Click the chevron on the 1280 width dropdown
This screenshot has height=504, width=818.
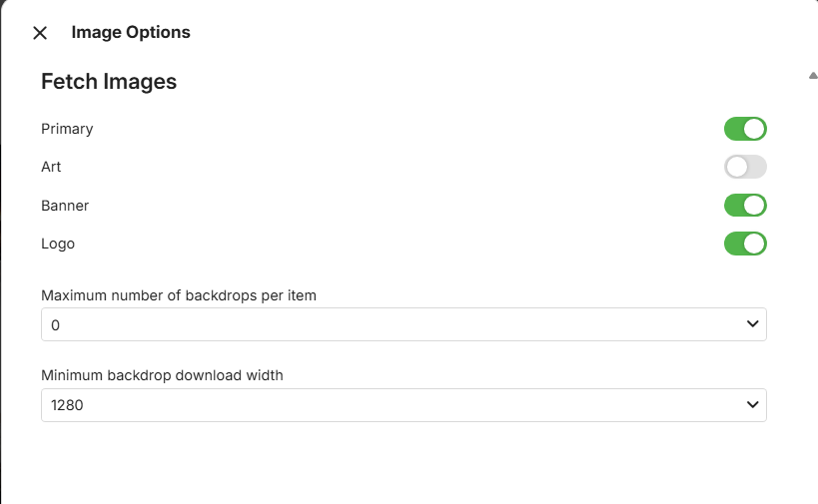[753, 405]
